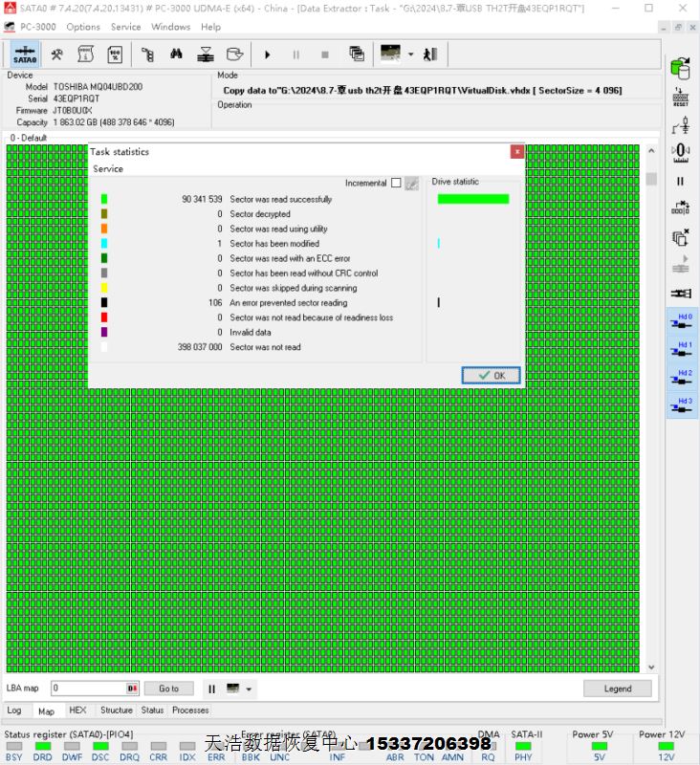Toggle Hd 1 head selection
Screen dimensions: 700x765
(x=681, y=350)
